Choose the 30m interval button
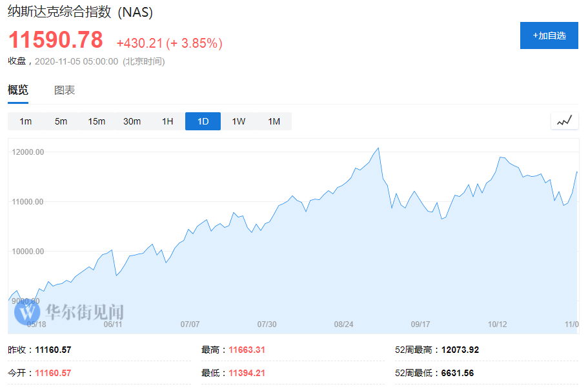Image resolution: width=588 pixels, height=389 pixels. click(132, 121)
